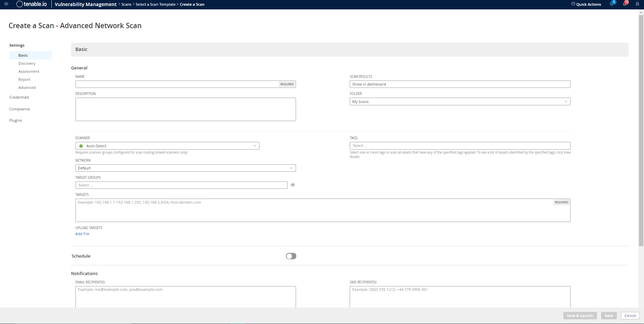This screenshot has width=644, height=324.
Task: Open Quick Actions in the header
Action: [x=586, y=4]
